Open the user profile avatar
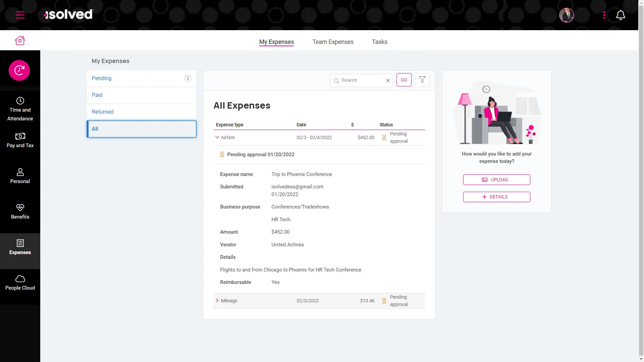 coord(567,15)
